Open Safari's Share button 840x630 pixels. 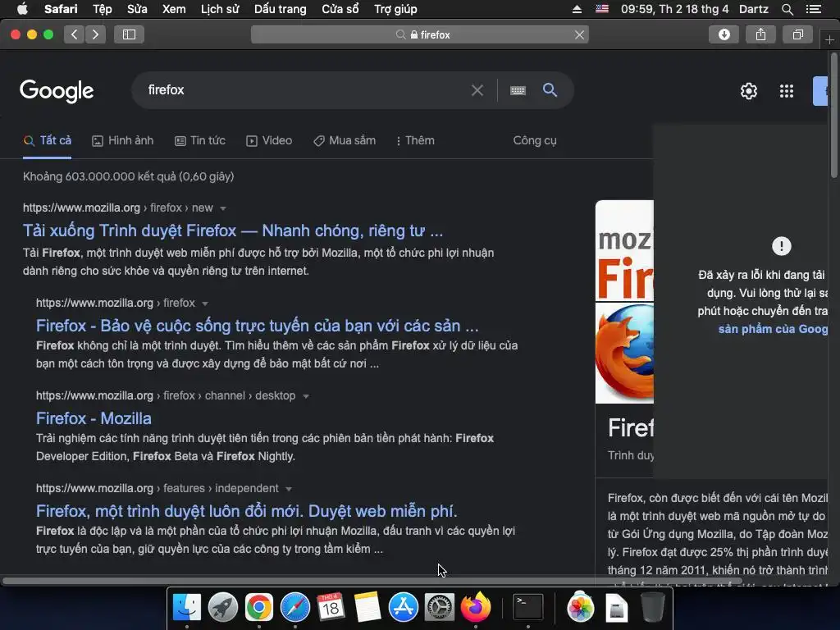[x=760, y=34]
